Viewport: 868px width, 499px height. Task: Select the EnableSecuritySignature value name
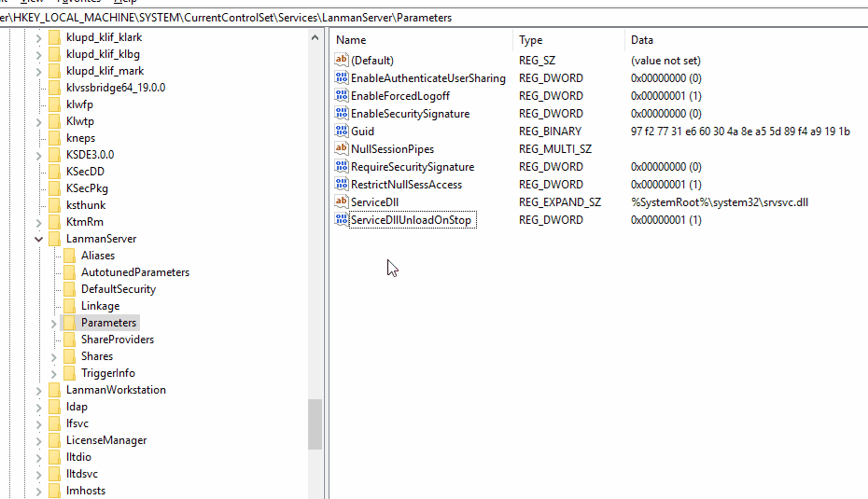tap(410, 114)
